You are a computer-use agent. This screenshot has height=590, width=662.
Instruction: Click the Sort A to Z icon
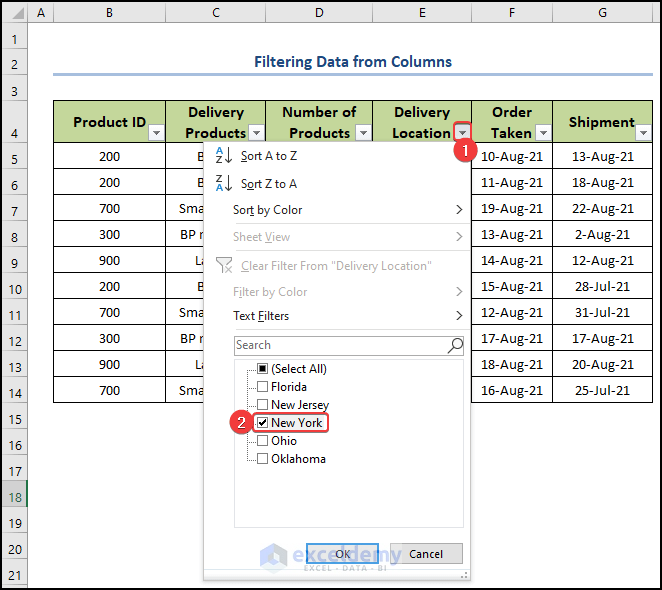coord(224,156)
